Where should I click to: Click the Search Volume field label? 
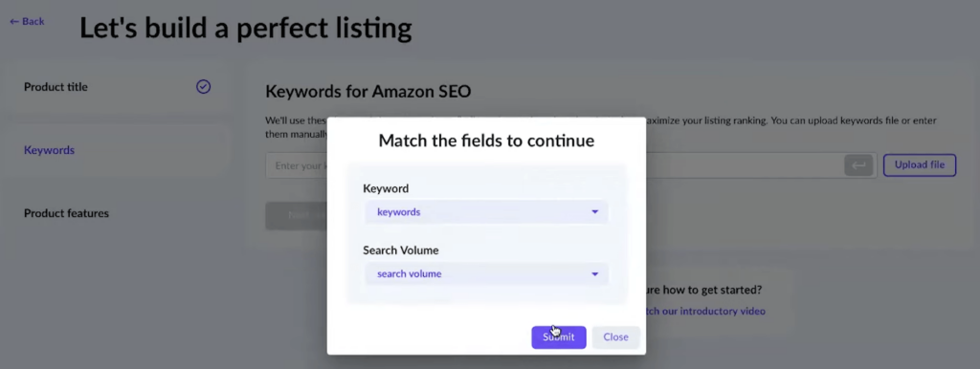tap(401, 250)
